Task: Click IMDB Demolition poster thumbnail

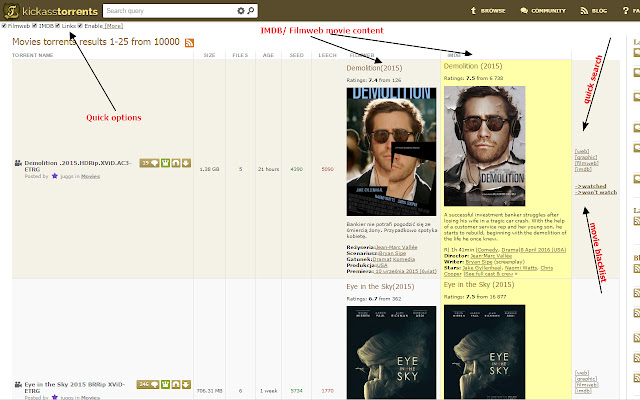Action: coord(484,146)
